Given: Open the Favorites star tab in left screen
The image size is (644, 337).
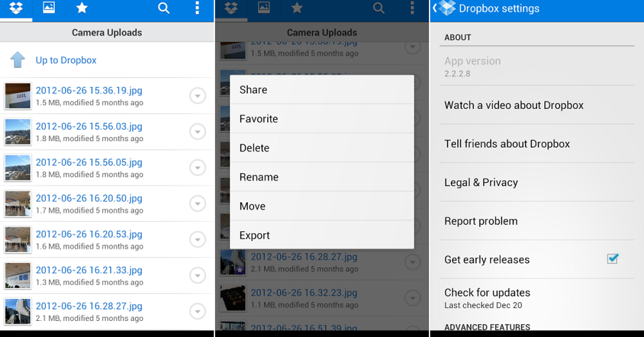Looking at the screenshot, I should [x=82, y=8].
